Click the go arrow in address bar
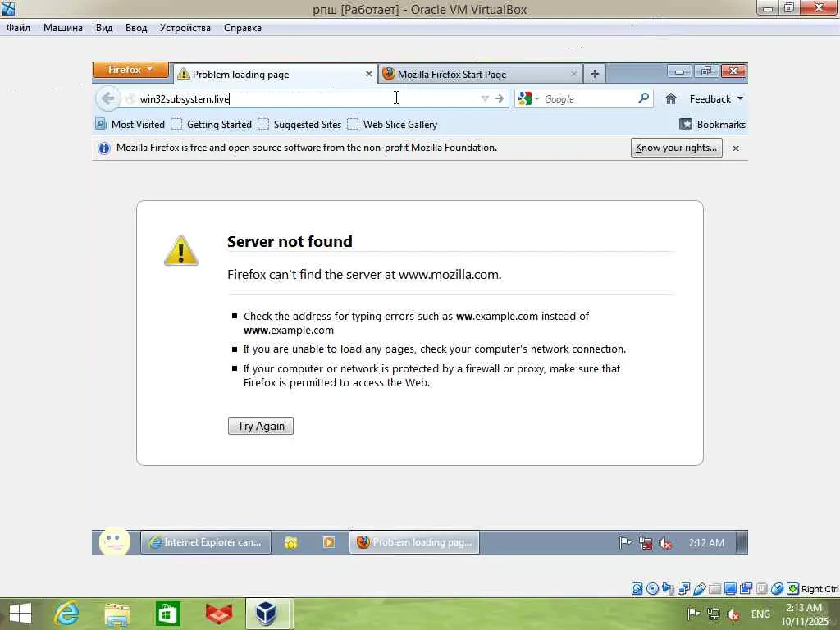The height and width of the screenshot is (630, 840). tap(500, 98)
